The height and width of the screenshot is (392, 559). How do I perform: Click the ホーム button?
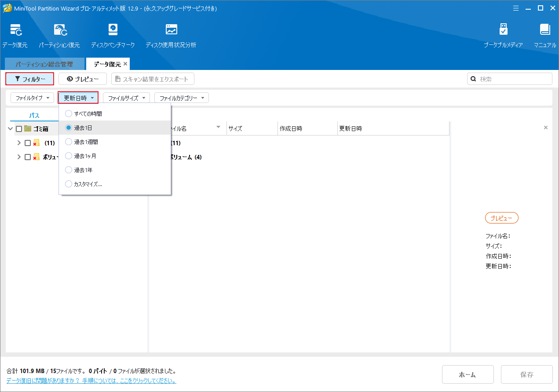click(x=468, y=374)
